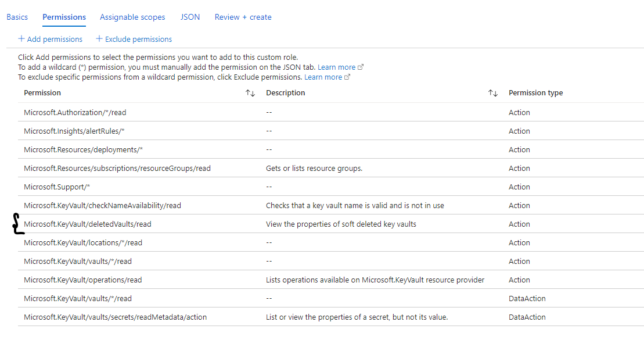644x354 pixels.
Task: Select the Permissions tab
Action: point(64,17)
